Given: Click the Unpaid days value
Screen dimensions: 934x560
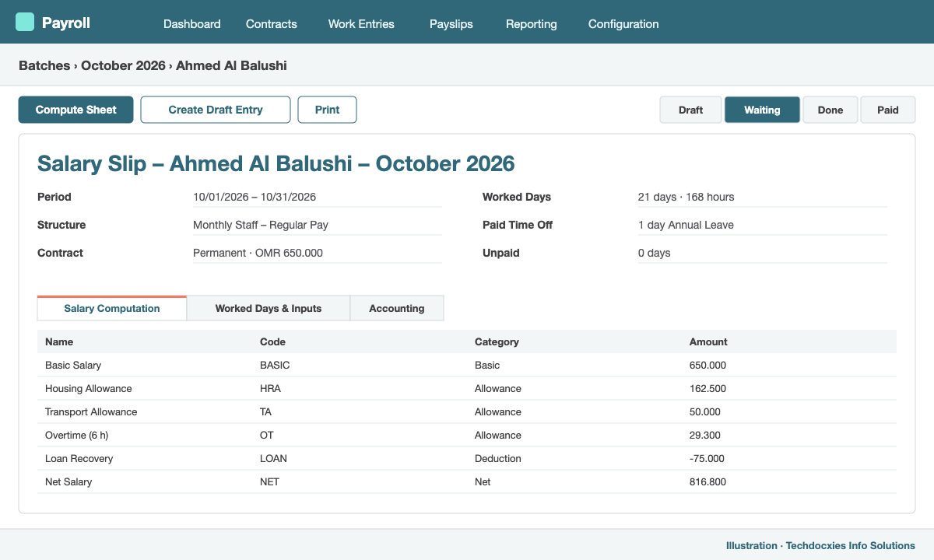Looking at the screenshot, I should pos(763,254).
